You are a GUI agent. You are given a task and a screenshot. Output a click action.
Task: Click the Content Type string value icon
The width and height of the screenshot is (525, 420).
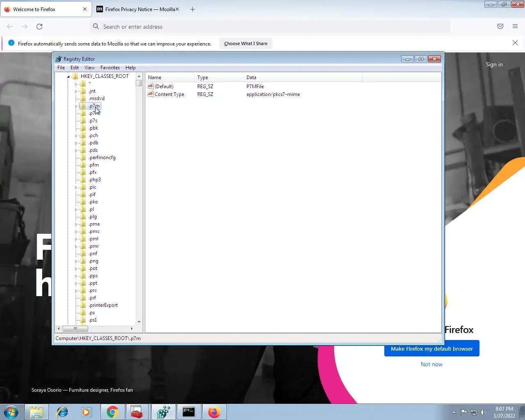(x=151, y=94)
